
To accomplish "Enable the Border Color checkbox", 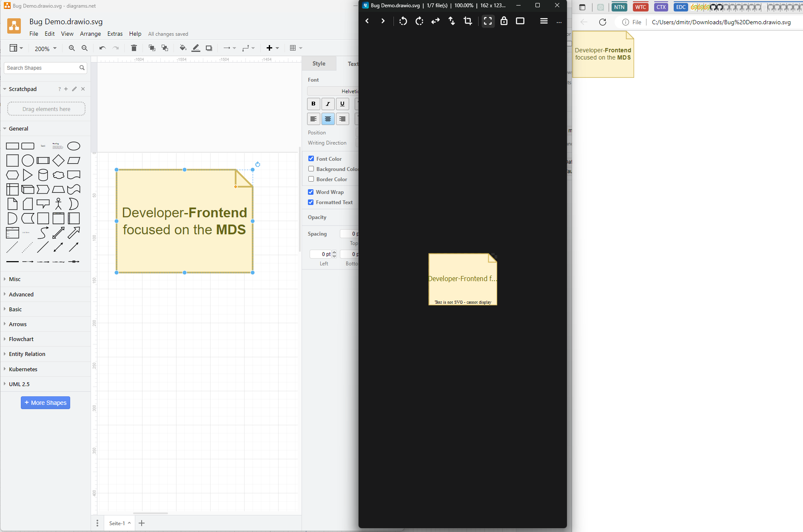I will [311, 179].
